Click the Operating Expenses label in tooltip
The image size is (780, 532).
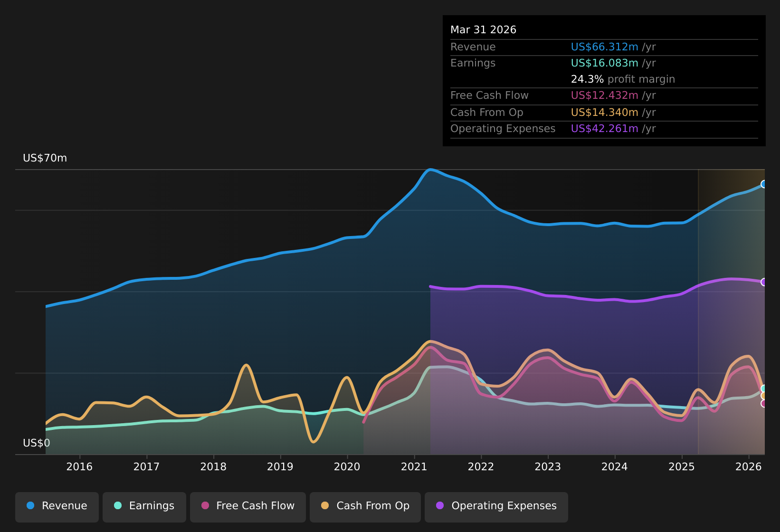(503, 129)
